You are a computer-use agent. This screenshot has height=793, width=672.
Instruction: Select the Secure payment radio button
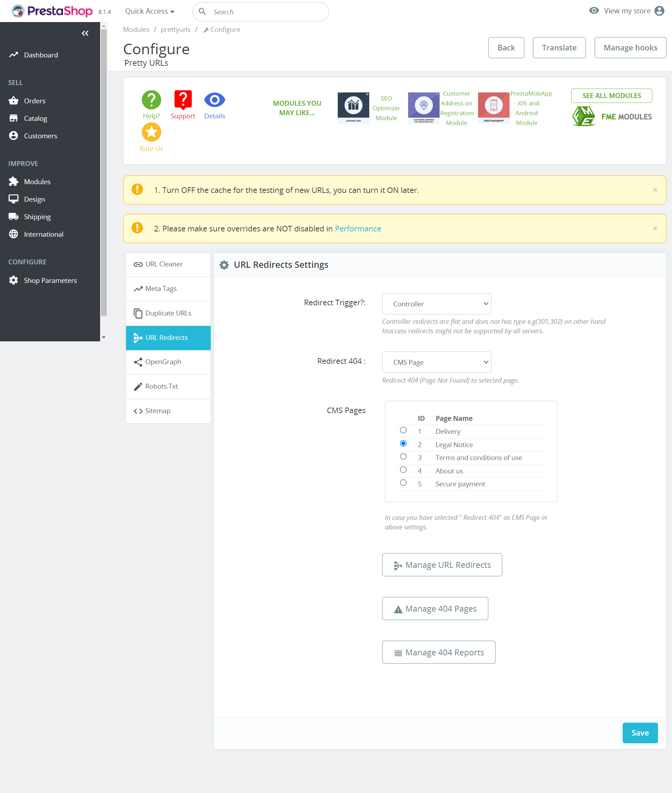point(403,483)
